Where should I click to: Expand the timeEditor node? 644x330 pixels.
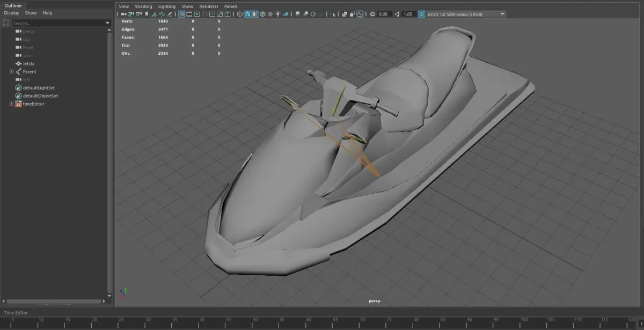[11, 104]
